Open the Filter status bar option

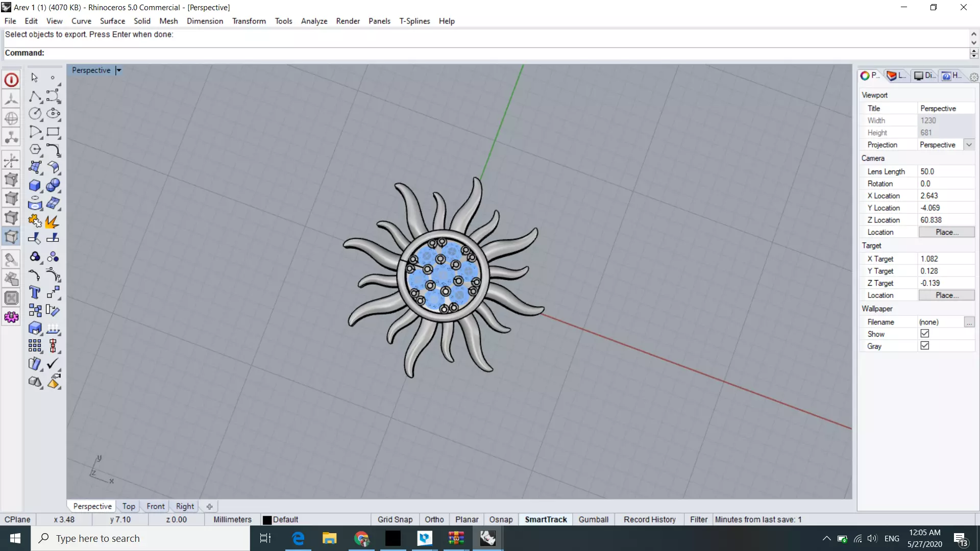[699, 519]
